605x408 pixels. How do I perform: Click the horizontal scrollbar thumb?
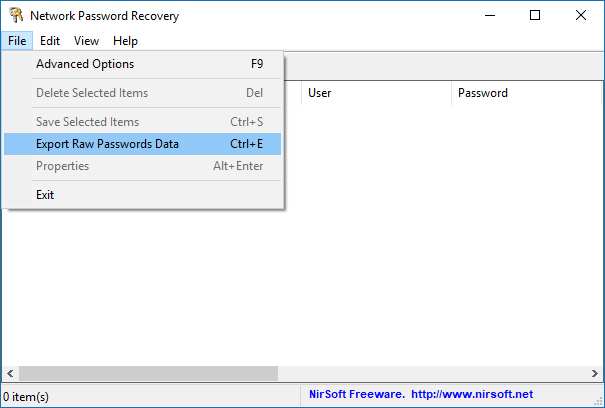tap(149, 373)
